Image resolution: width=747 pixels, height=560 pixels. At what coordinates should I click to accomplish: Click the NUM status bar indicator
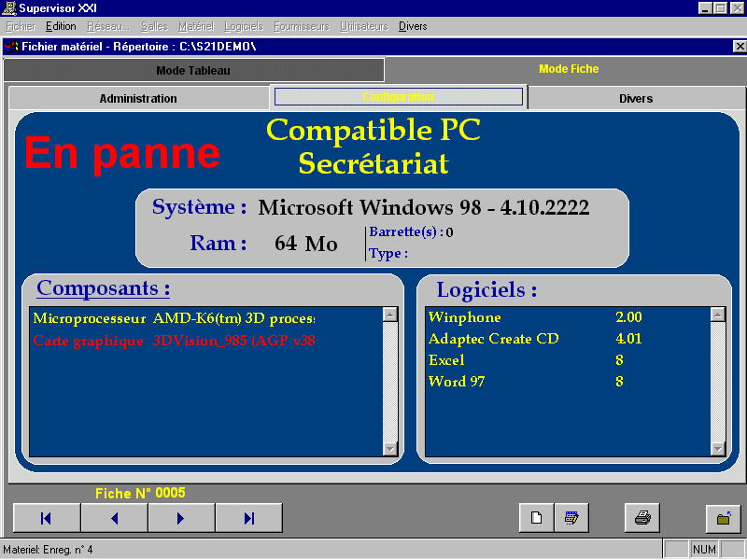[704, 550]
